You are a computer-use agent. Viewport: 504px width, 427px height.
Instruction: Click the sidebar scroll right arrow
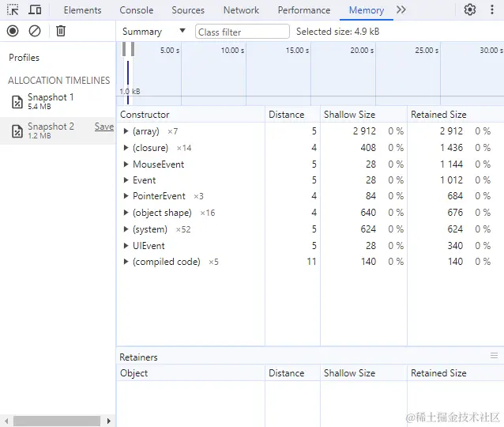click(109, 421)
